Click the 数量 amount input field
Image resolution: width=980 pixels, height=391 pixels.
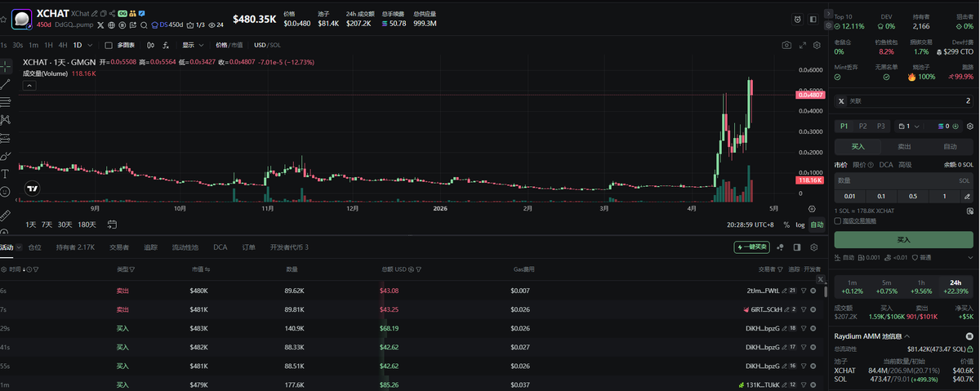coord(903,180)
